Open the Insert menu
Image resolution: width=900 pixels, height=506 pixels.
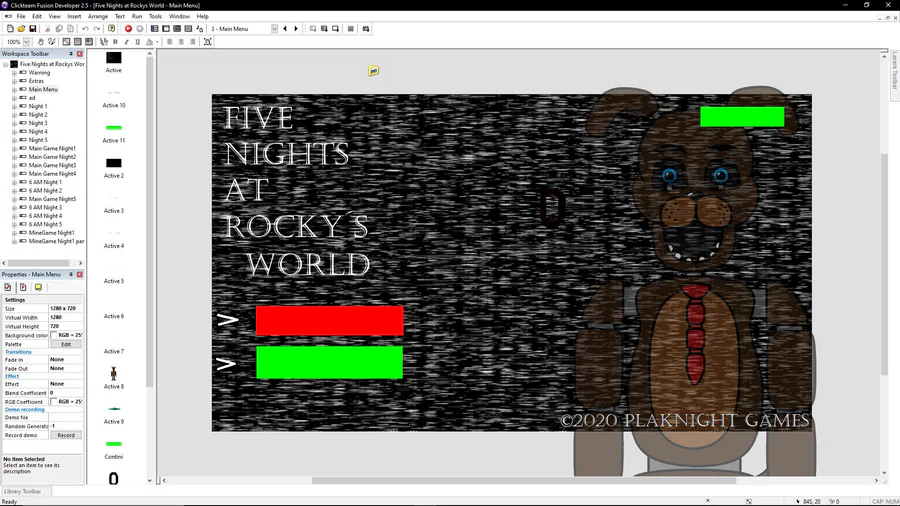[x=74, y=16]
